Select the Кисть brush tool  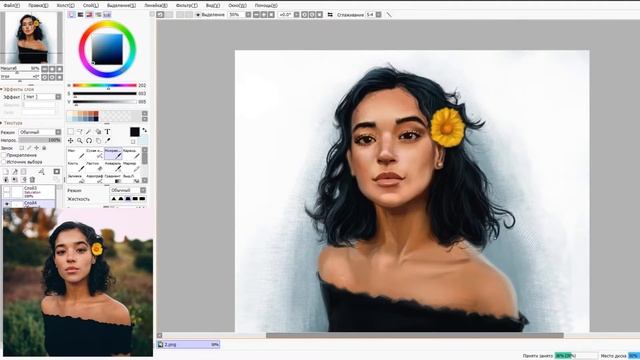pos(76,167)
